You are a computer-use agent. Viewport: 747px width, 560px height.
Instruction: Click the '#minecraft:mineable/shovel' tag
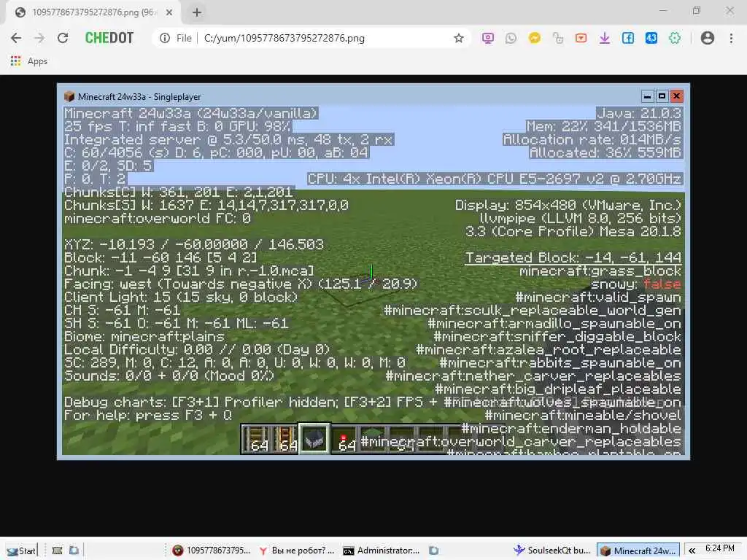pos(583,415)
